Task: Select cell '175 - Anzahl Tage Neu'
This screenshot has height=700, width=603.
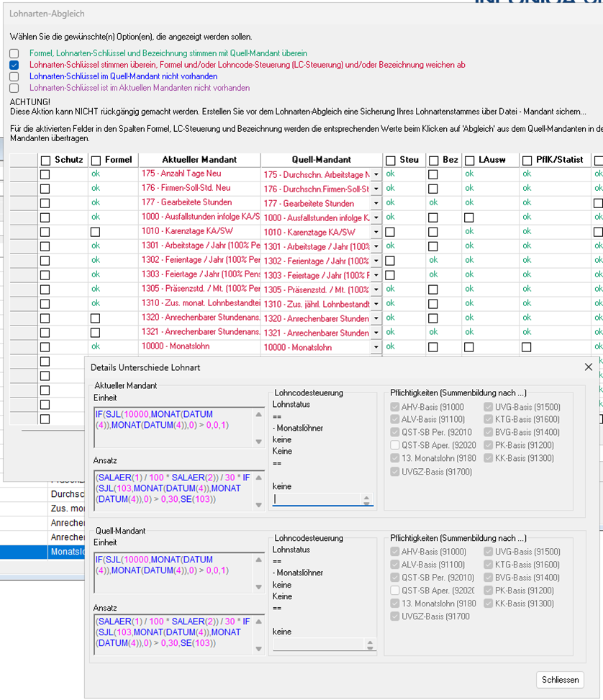Action: (x=199, y=174)
